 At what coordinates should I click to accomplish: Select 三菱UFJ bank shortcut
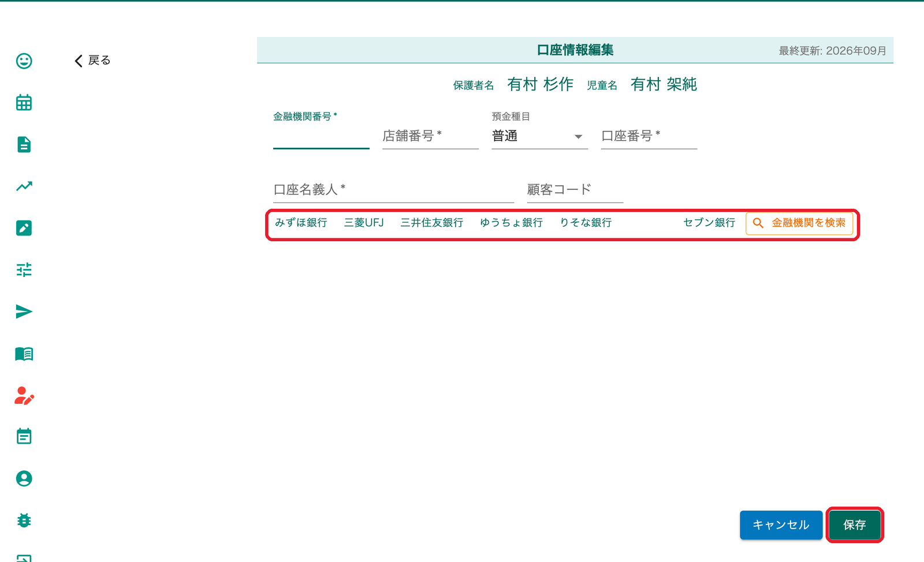364,223
